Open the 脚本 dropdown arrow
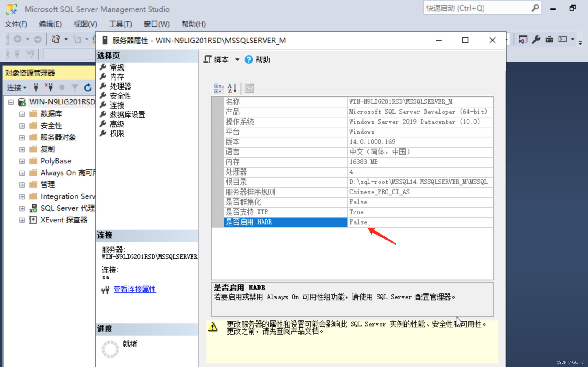 [237, 60]
